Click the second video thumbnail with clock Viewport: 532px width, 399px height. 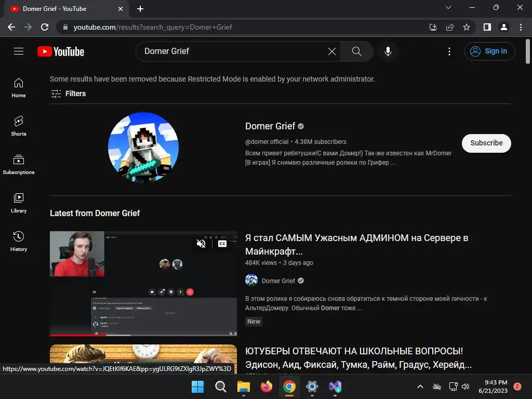pos(143,354)
